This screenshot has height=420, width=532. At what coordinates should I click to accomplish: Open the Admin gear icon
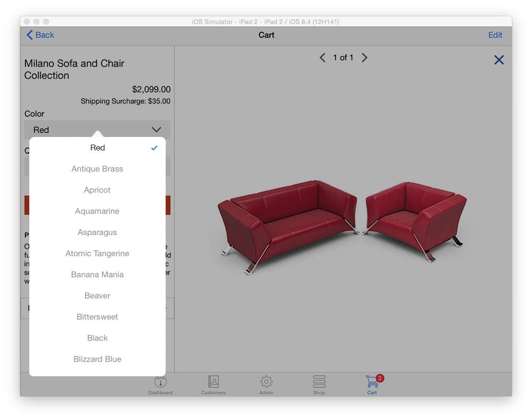tap(266, 382)
